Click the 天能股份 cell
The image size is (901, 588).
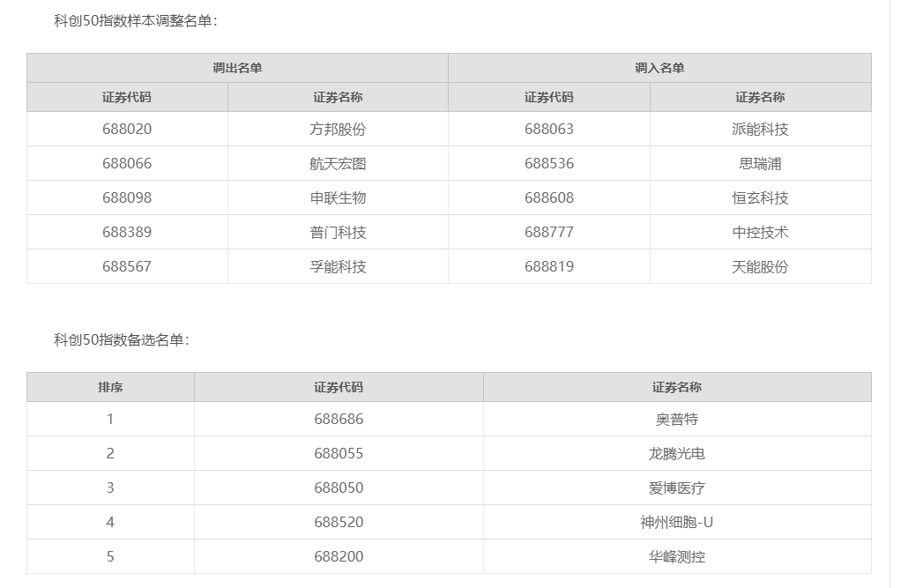point(760,266)
